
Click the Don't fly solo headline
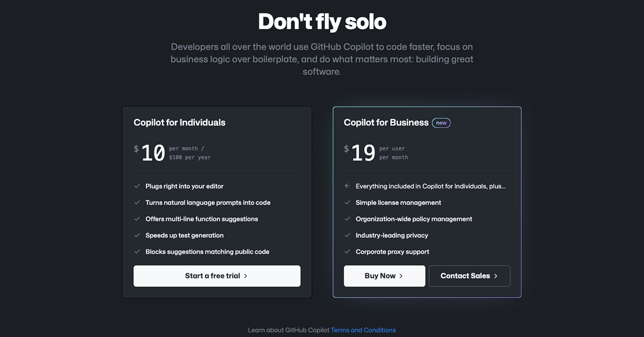coord(322,22)
